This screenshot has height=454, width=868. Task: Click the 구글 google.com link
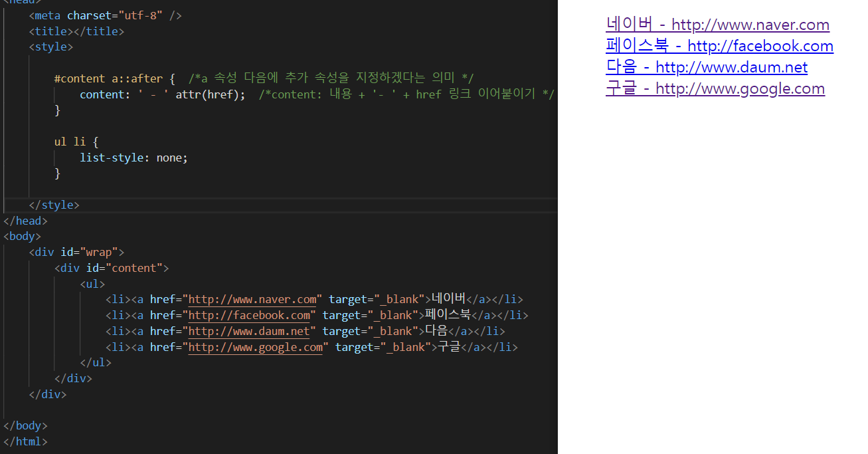coord(715,88)
